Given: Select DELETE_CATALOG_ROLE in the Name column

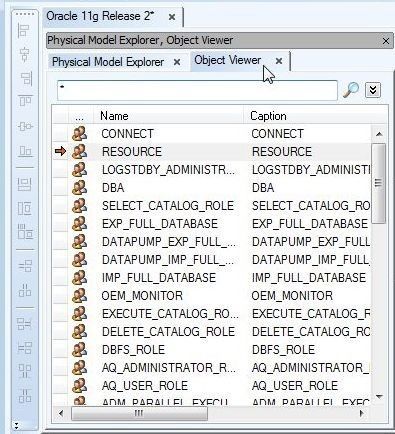Looking at the screenshot, I should [x=168, y=332].
